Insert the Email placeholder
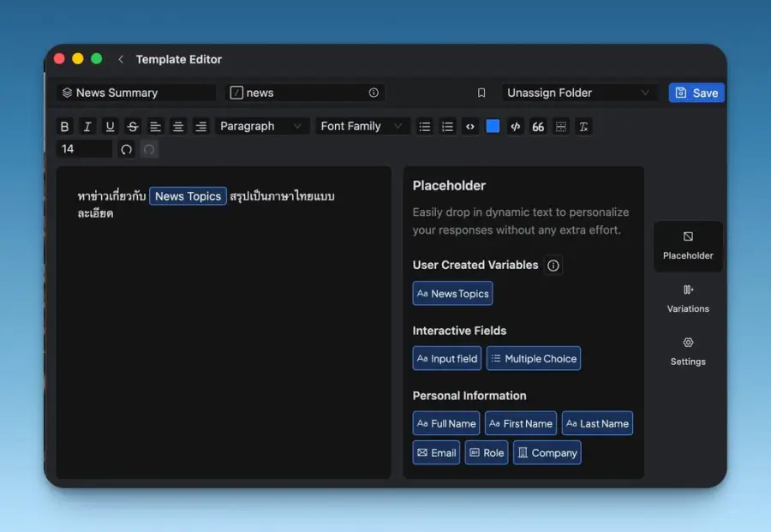 (x=436, y=453)
